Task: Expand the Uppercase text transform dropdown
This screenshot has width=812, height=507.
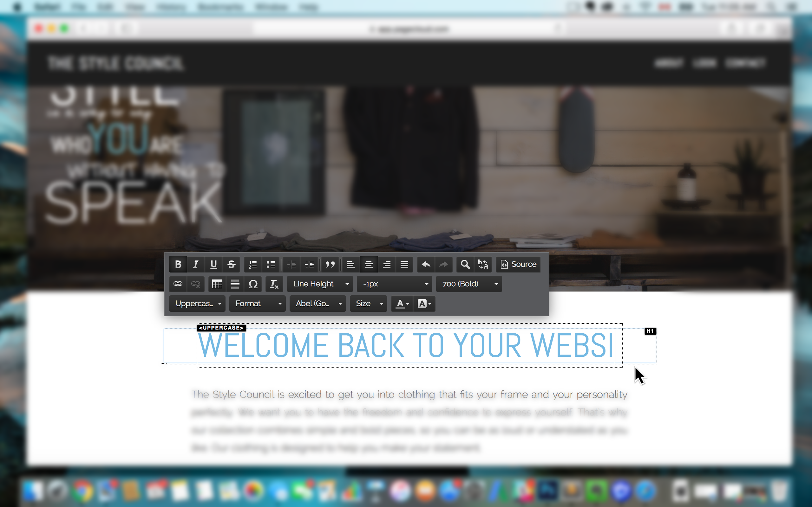Action: (x=198, y=303)
